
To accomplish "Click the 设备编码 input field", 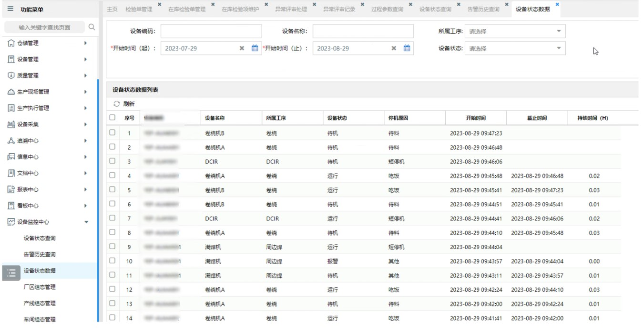I will tap(211, 31).
